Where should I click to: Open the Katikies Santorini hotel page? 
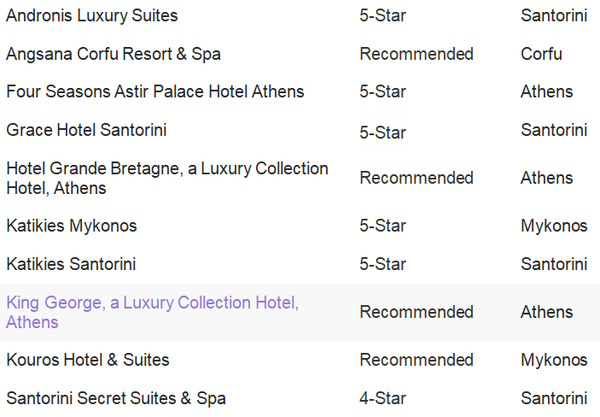(71, 264)
